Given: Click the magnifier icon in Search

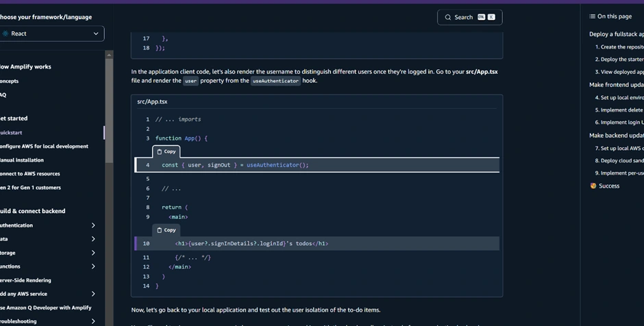Looking at the screenshot, I should pyautogui.click(x=448, y=17).
